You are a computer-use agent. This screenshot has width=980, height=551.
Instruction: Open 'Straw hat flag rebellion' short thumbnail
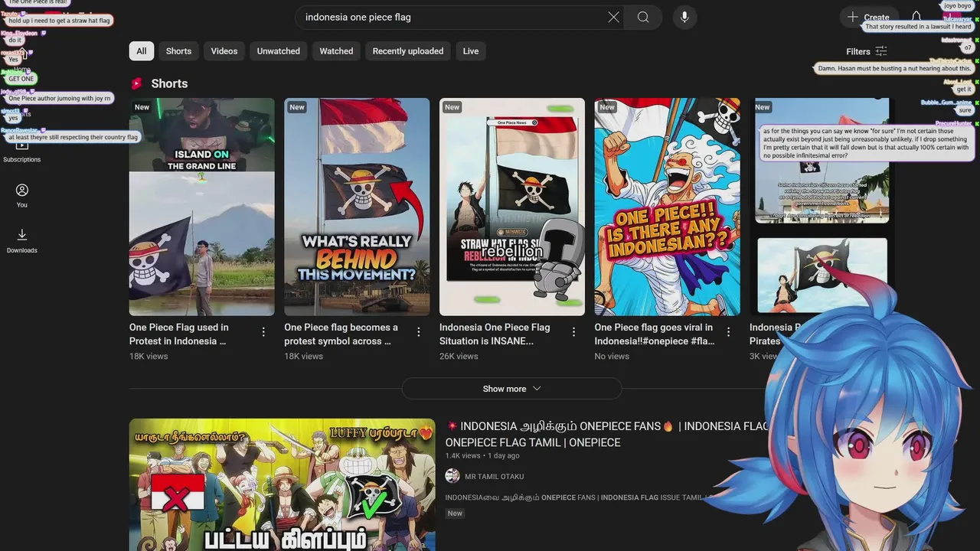tap(512, 207)
